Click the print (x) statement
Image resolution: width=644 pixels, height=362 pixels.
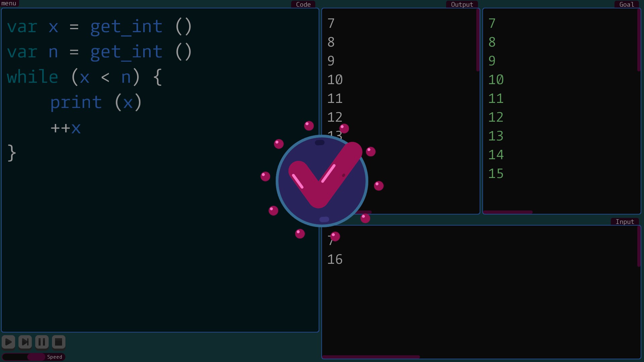coord(96,102)
